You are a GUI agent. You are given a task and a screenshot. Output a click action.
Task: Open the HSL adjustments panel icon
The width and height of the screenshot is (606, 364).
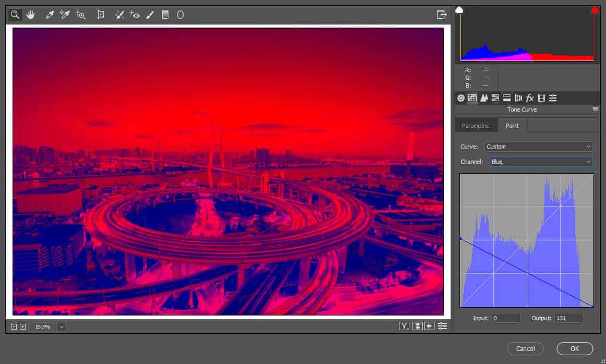(x=495, y=98)
